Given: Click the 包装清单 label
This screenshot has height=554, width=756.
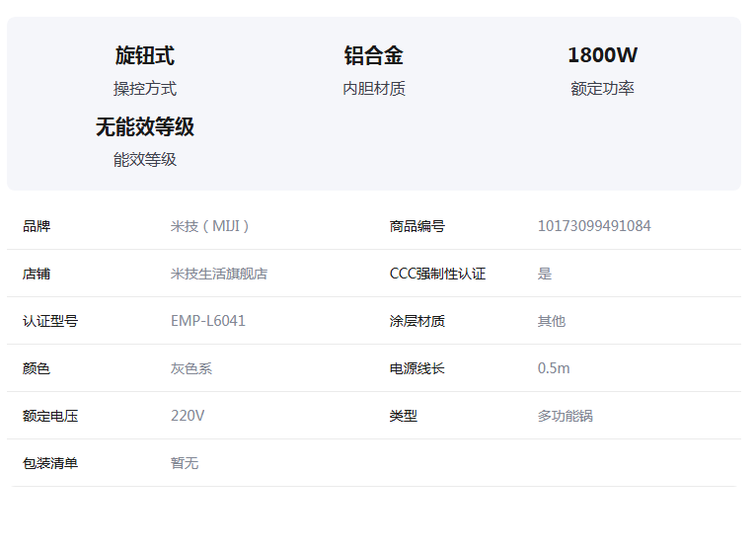Looking at the screenshot, I should pyautogui.click(x=50, y=464).
